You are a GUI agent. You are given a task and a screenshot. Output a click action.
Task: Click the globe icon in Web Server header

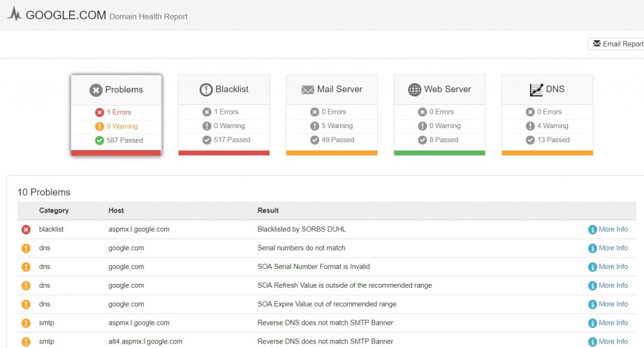[414, 89]
